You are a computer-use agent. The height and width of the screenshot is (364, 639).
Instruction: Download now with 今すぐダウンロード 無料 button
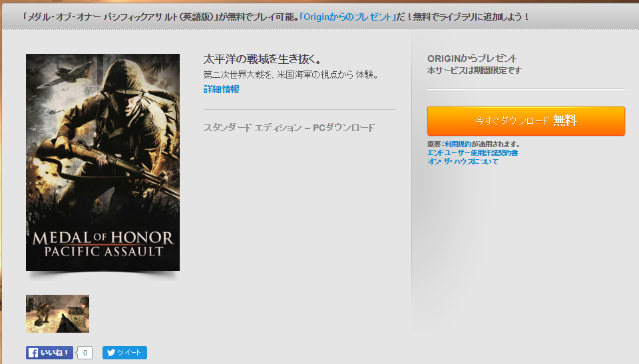[526, 121]
